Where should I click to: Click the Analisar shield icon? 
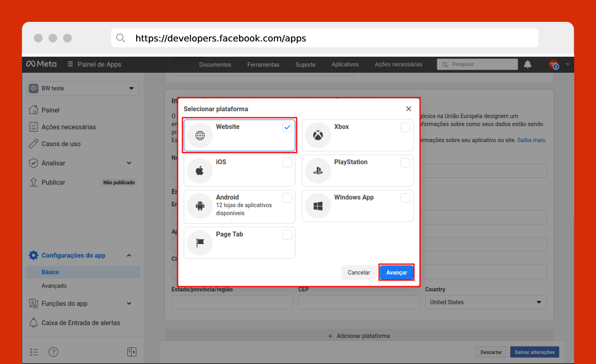pyautogui.click(x=33, y=163)
